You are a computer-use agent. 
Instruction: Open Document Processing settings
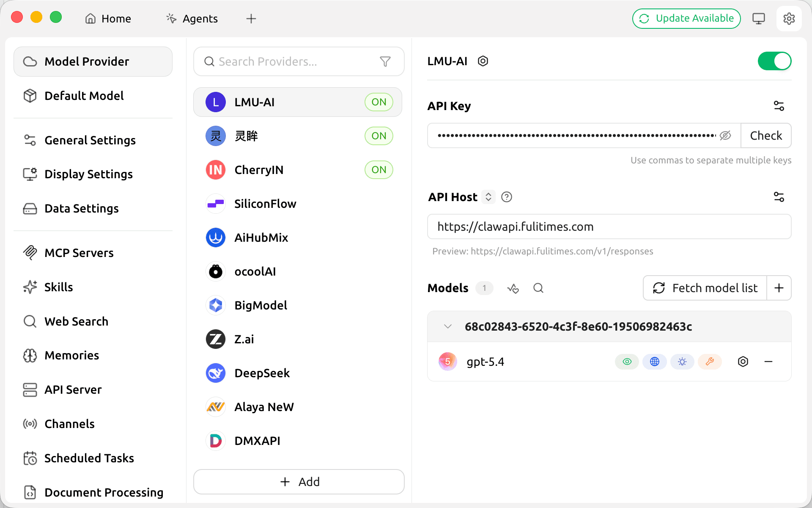93,492
